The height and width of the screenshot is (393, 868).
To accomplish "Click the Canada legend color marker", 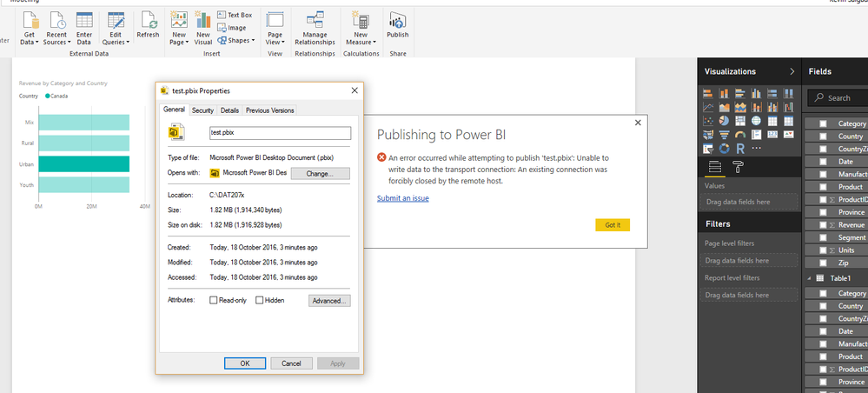I will tap(47, 96).
